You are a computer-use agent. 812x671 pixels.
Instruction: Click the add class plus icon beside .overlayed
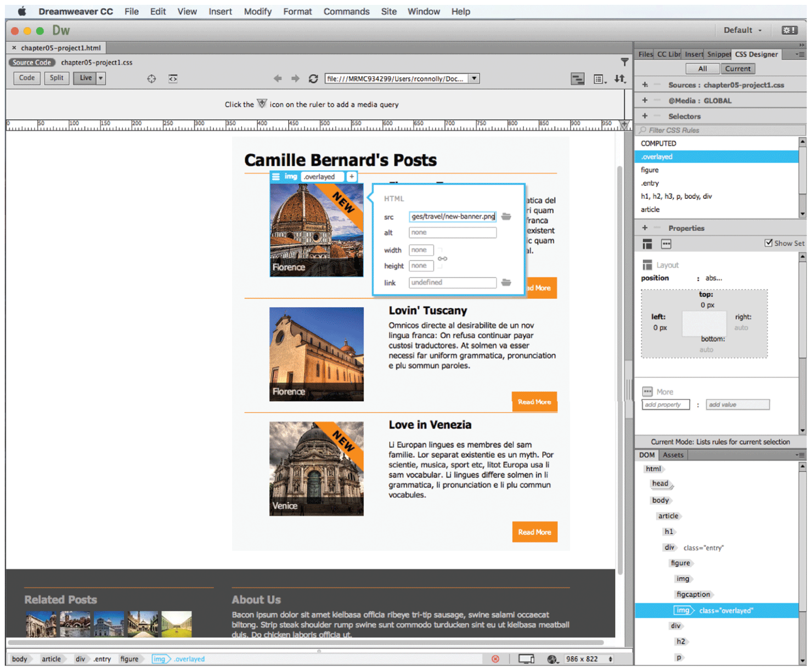click(352, 177)
